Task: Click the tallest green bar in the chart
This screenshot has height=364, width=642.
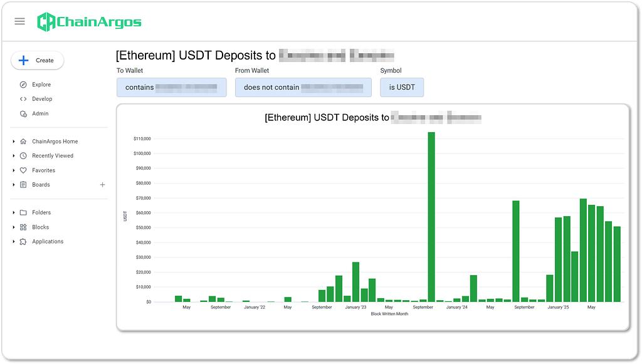Action: click(x=431, y=216)
